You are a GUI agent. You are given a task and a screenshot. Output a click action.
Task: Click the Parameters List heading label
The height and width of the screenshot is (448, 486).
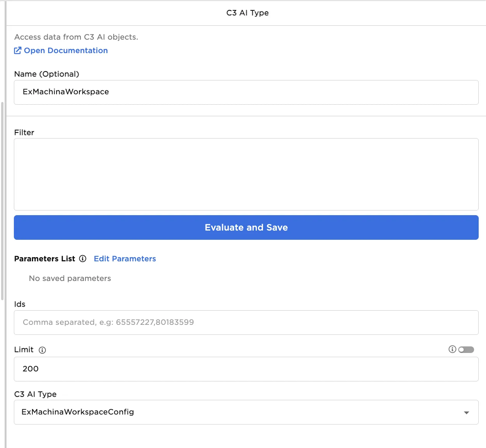[x=45, y=259]
